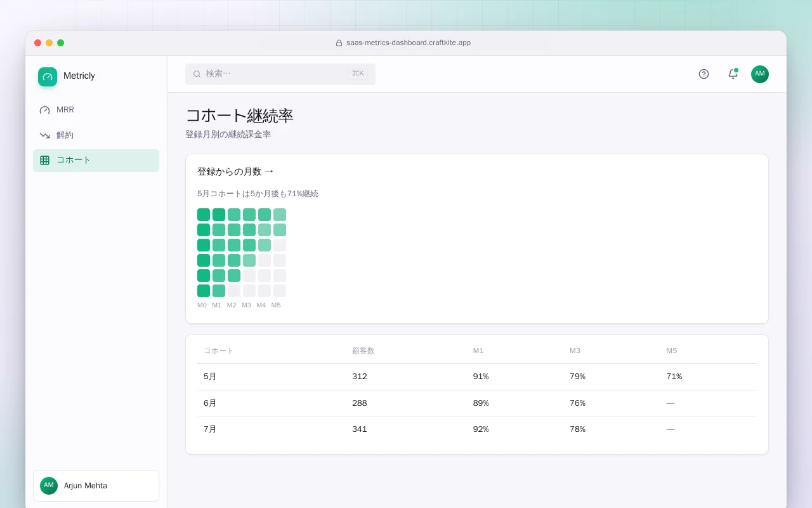Select the 7月 cohort row label

click(x=210, y=429)
